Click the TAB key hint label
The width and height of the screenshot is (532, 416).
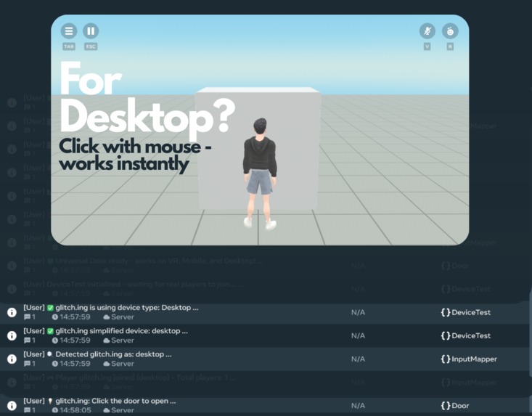(69, 46)
